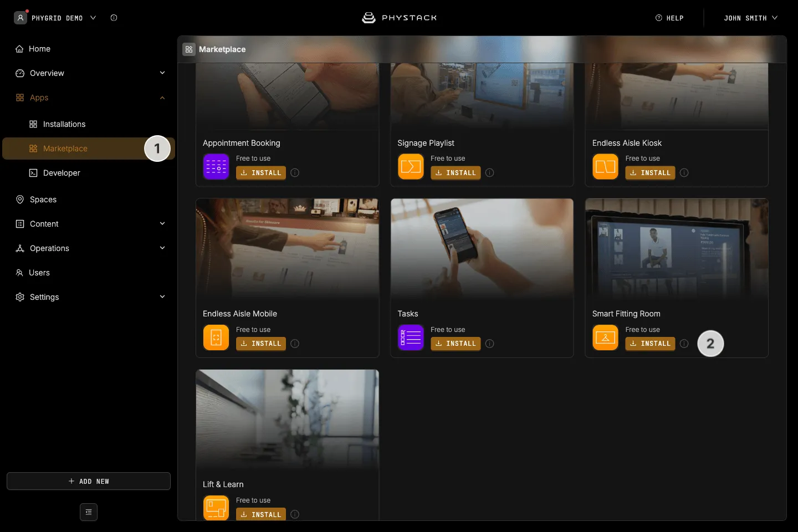
Task: Open Users in the sidebar
Action: pos(89,273)
